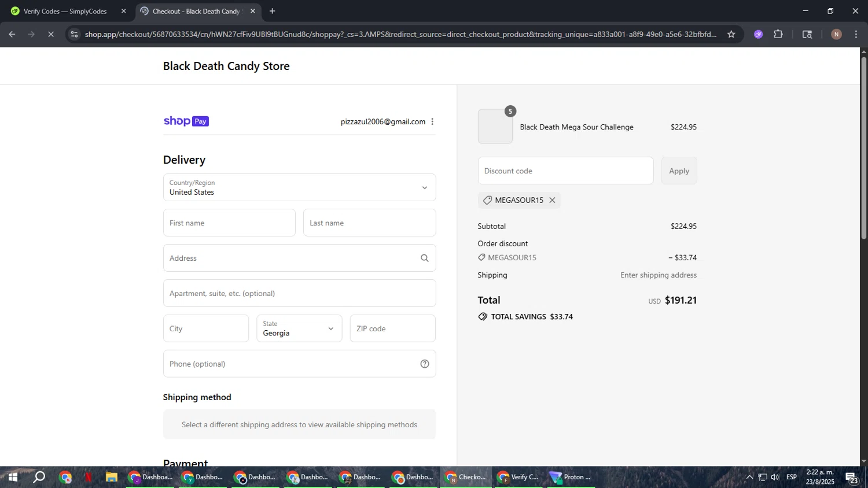Click the product thumbnail with quantity 5

495,126
